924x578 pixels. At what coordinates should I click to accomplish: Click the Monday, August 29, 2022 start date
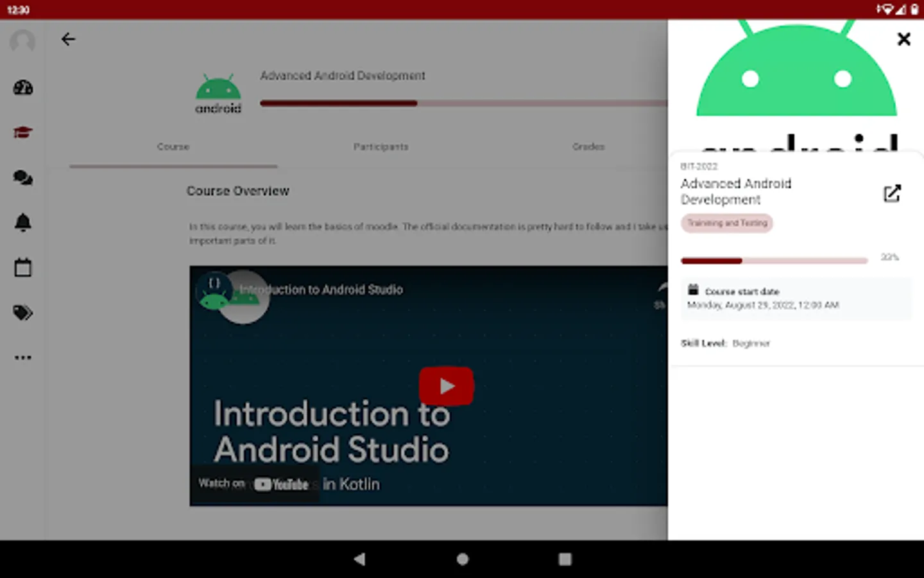point(763,305)
